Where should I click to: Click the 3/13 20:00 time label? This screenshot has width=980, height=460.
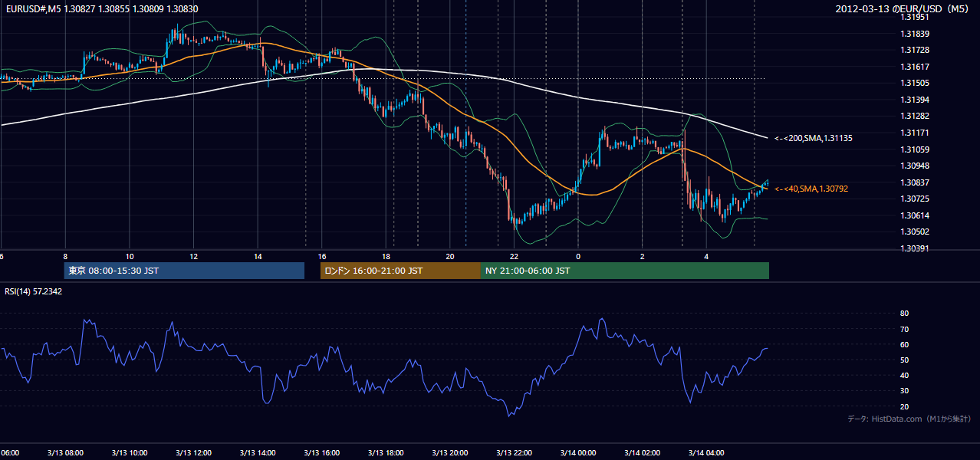coord(449,452)
